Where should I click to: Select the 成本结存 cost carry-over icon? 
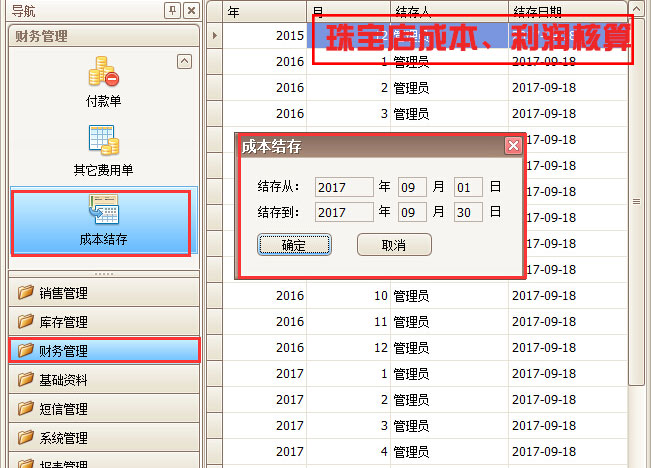(103, 220)
